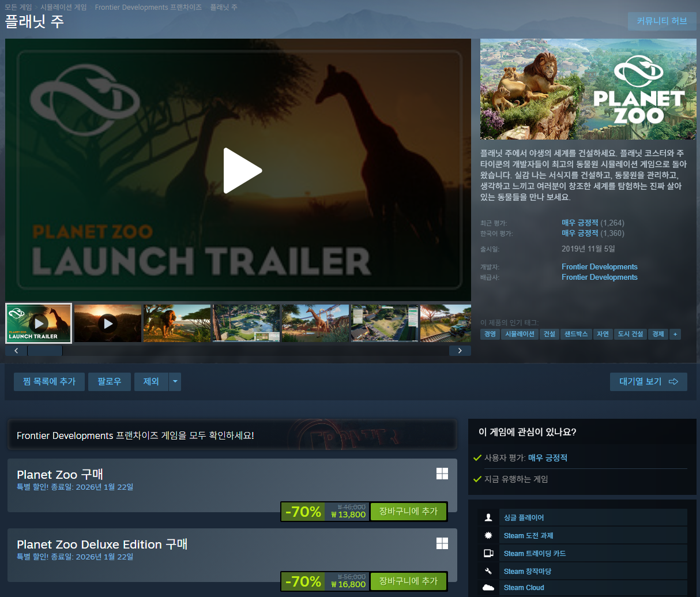
Task: Click the Steam Cloud icon
Action: coord(488,587)
